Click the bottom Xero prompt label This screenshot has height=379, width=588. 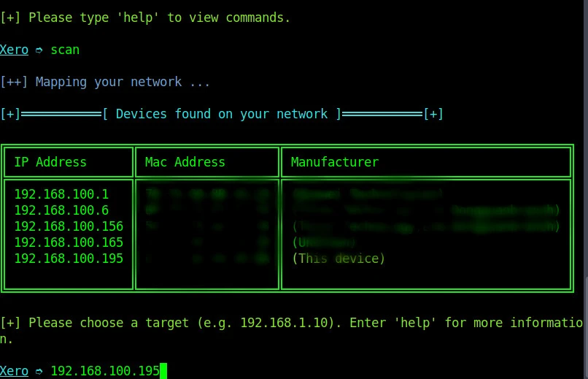click(x=14, y=371)
